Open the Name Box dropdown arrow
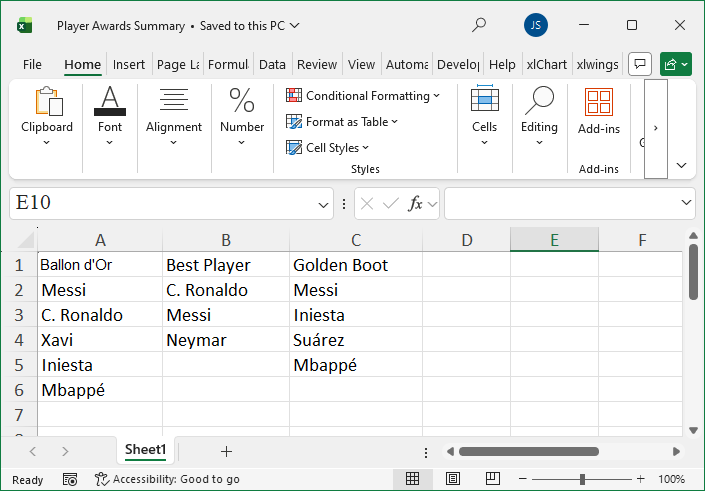 pos(324,204)
